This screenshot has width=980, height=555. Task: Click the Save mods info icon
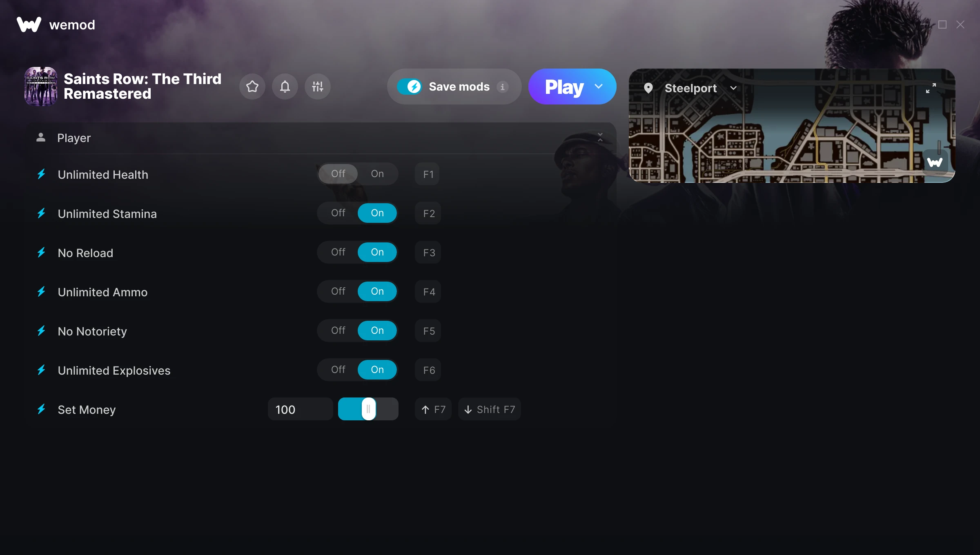click(x=503, y=87)
